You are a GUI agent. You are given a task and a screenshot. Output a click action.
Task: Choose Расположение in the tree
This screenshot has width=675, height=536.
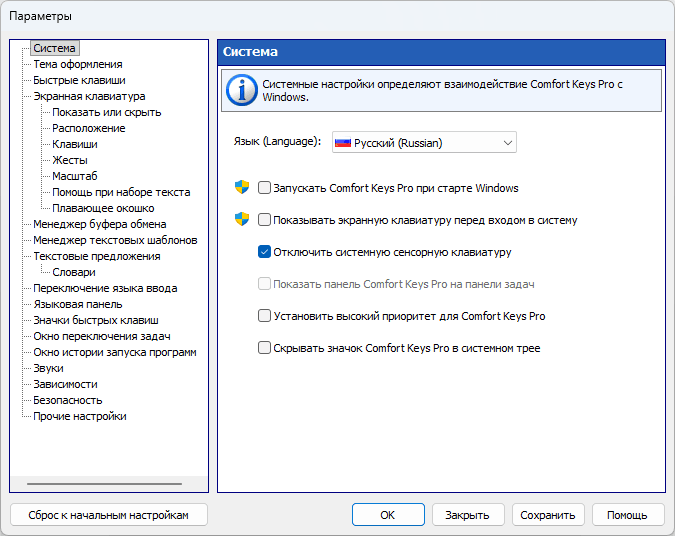tap(89, 128)
